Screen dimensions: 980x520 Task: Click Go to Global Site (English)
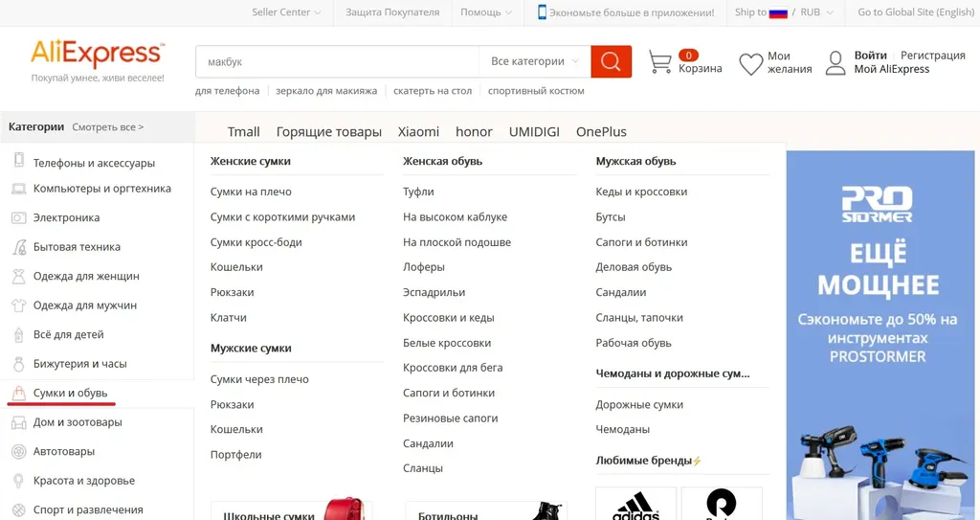(916, 11)
